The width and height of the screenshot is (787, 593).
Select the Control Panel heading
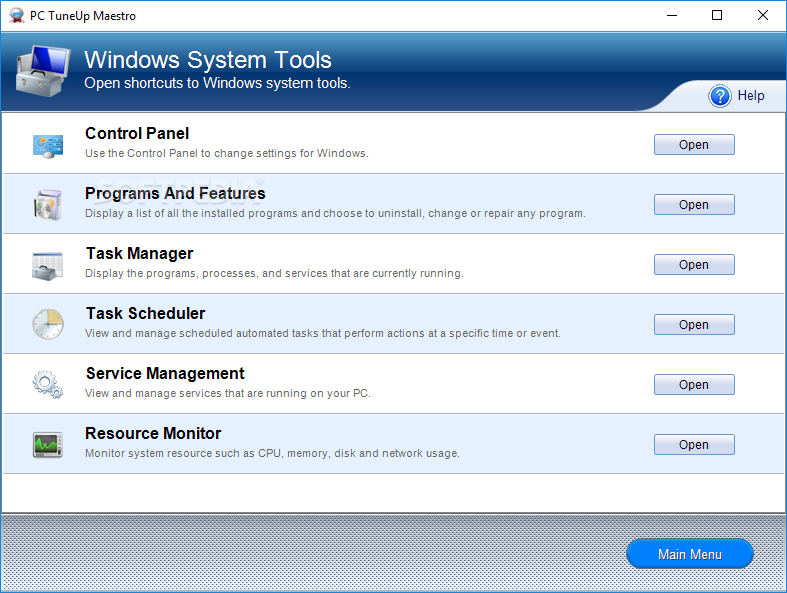click(x=137, y=134)
